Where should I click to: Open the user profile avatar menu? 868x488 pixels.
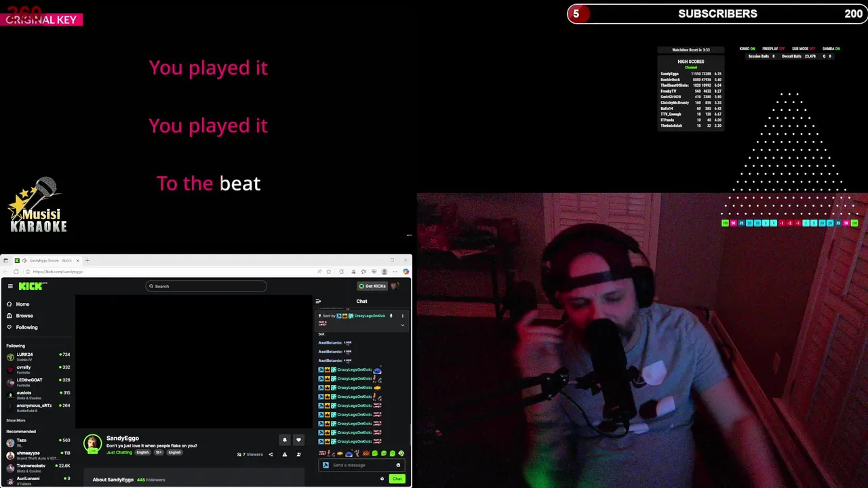pyautogui.click(x=395, y=286)
